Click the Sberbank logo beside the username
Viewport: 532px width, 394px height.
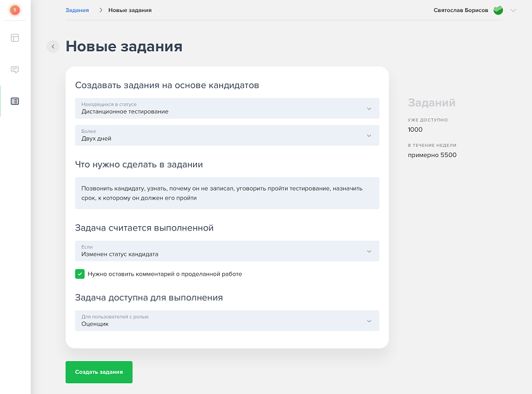point(498,10)
